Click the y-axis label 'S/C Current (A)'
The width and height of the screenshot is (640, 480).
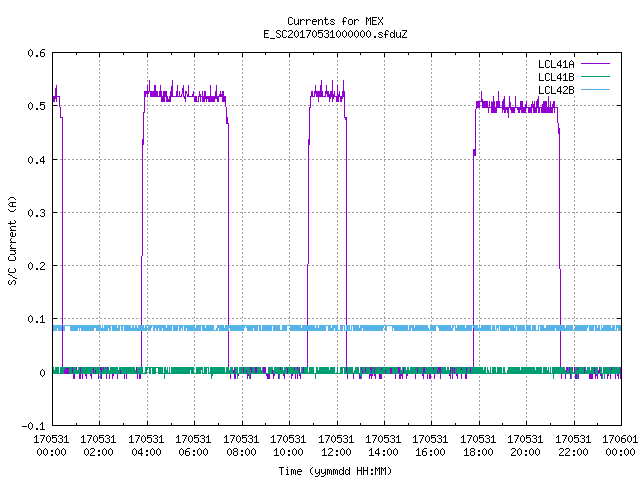pos(12,241)
